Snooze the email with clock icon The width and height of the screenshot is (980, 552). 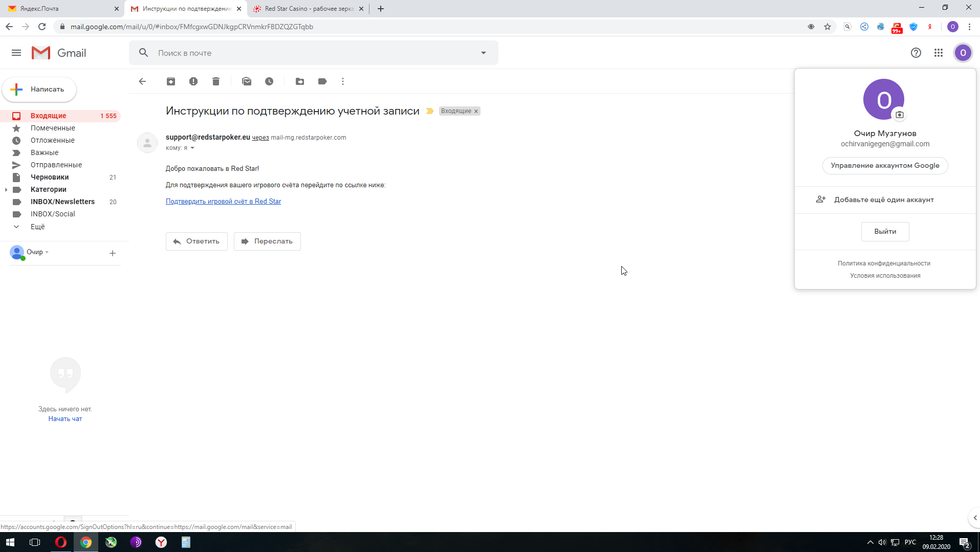[x=269, y=81]
